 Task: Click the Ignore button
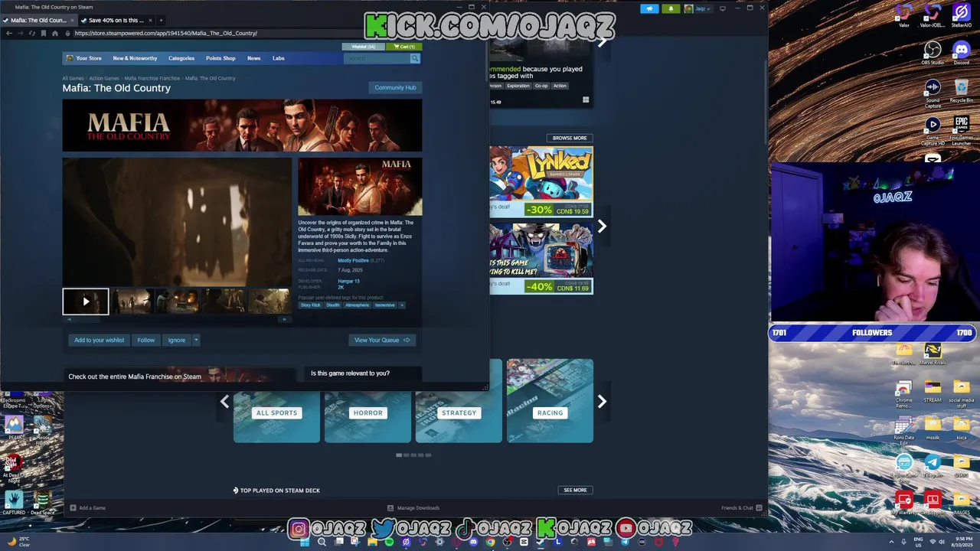pyautogui.click(x=177, y=340)
